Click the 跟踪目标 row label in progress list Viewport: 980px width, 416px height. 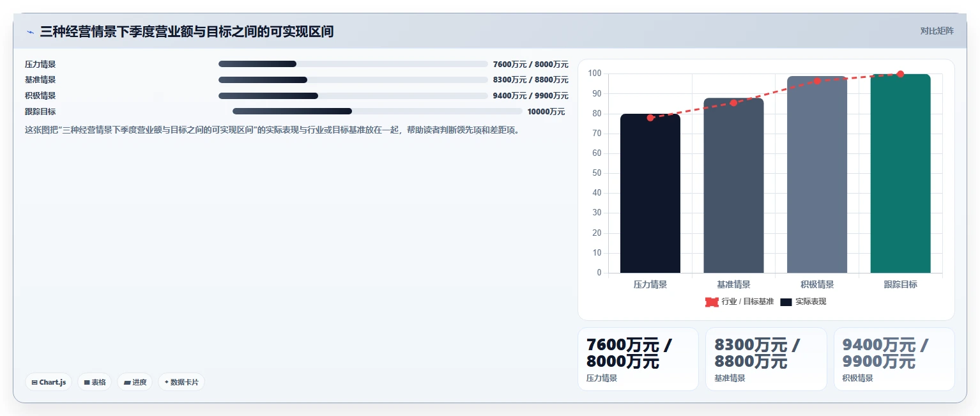click(x=40, y=111)
